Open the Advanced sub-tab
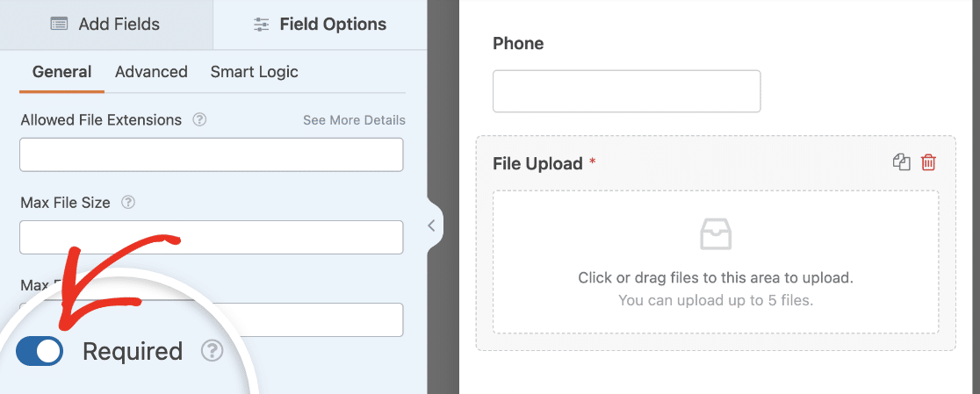This screenshot has width=980, height=394. tap(151, 72)
